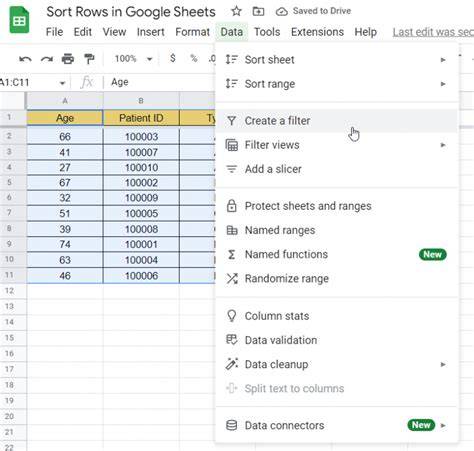Screen dimensions: 474x451
Task: Open the Insert menu
Action: 151,32
